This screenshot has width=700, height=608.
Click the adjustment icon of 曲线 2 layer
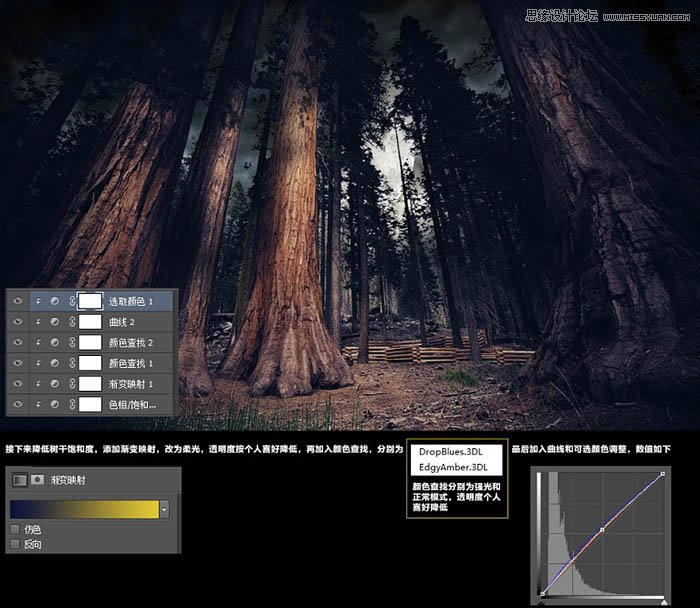tap(54, 322)
